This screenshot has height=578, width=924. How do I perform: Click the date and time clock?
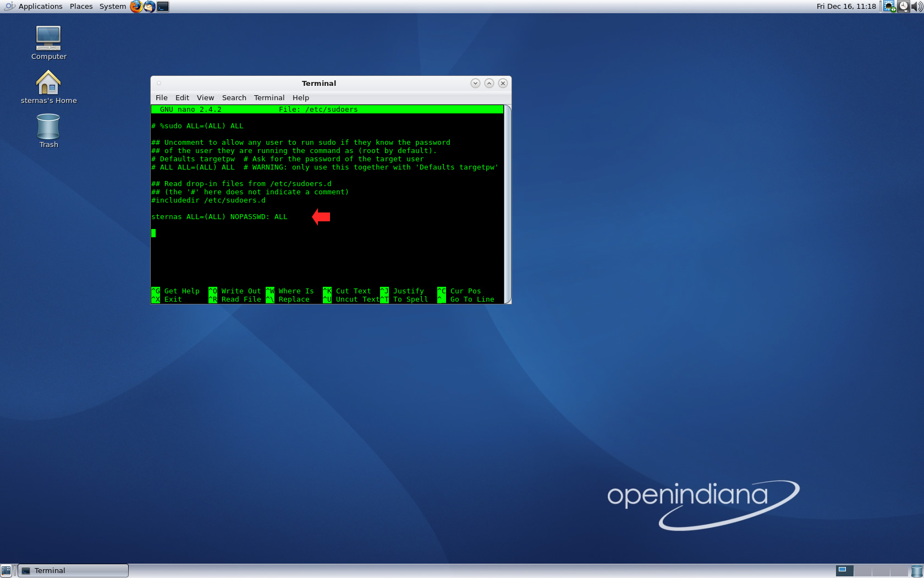(x=846, y=7)
